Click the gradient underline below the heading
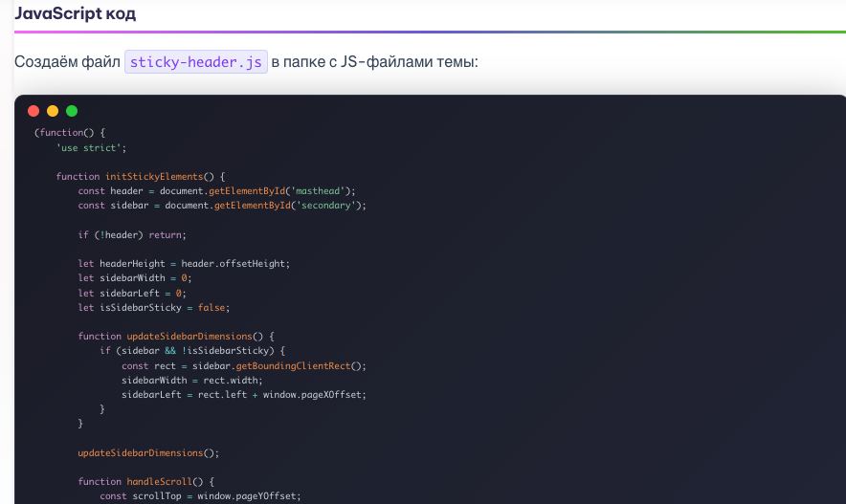This screenshot has width=846, height=504. [x=430, y=32]
